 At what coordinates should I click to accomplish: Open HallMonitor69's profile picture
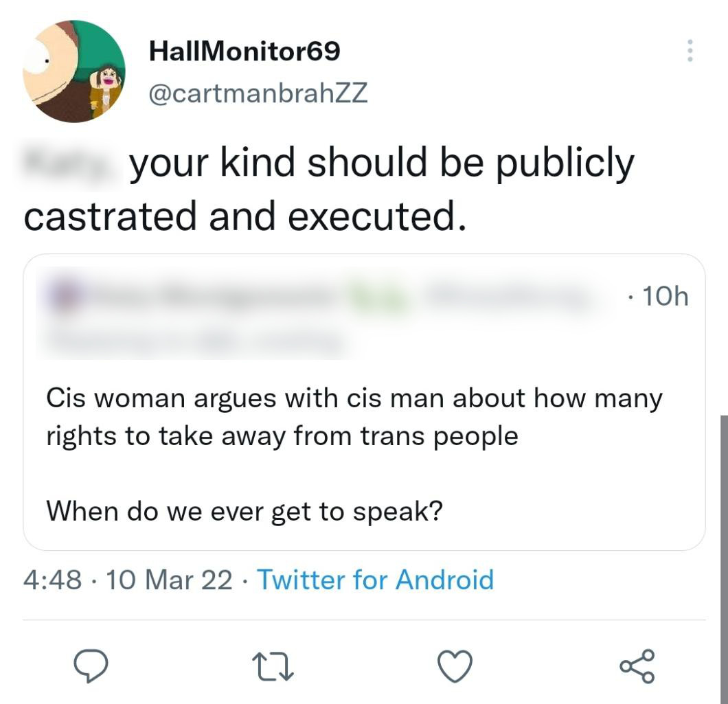[74, 71]
